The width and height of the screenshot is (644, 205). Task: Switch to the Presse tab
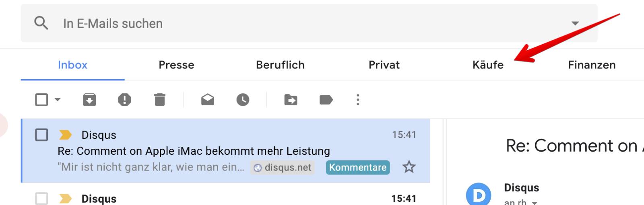[176, 65]
